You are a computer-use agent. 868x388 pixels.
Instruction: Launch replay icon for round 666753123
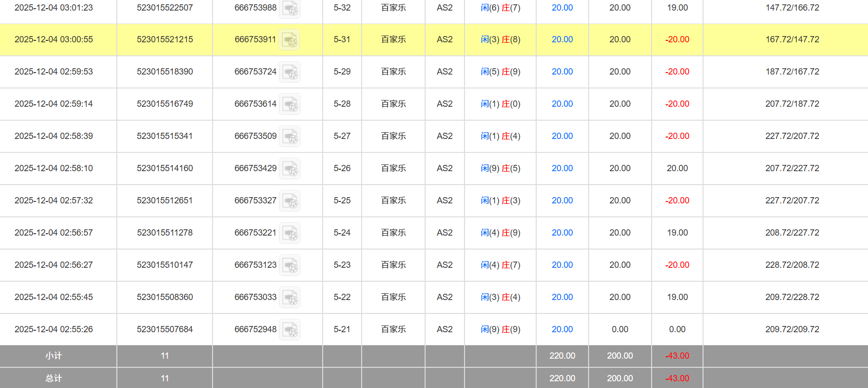coord(290,265)
